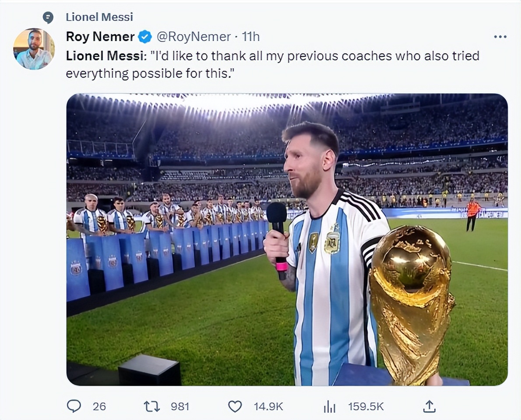Open the tweet via the 11h timestamp

click(251, 37)
